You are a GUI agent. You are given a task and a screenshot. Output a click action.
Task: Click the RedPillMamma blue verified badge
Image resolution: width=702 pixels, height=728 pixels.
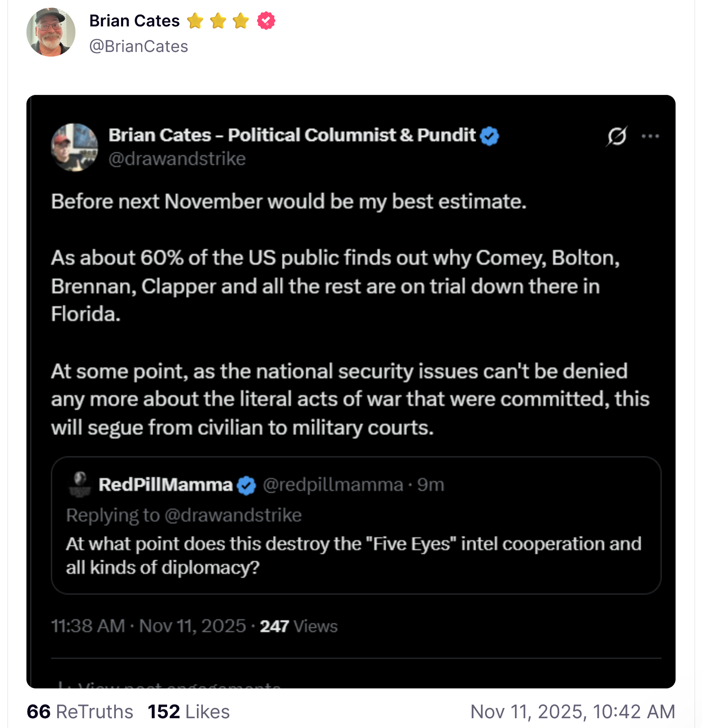pos(246,486)
